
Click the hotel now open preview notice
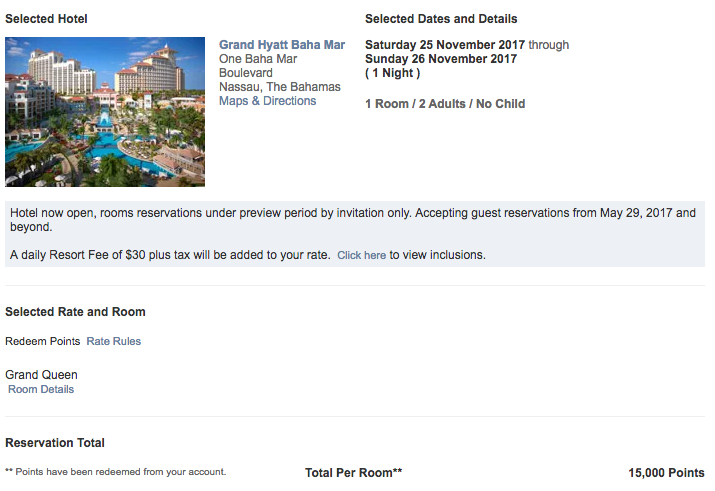tap(350, 220)
